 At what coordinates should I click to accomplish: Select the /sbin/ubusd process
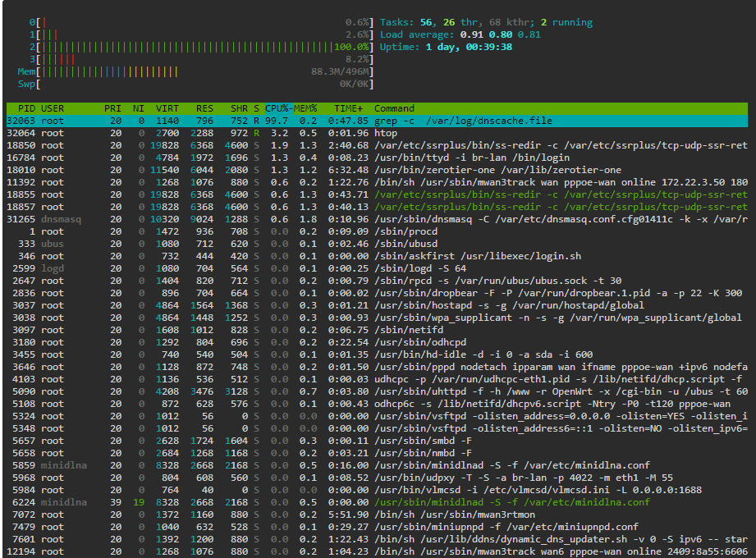377,244
